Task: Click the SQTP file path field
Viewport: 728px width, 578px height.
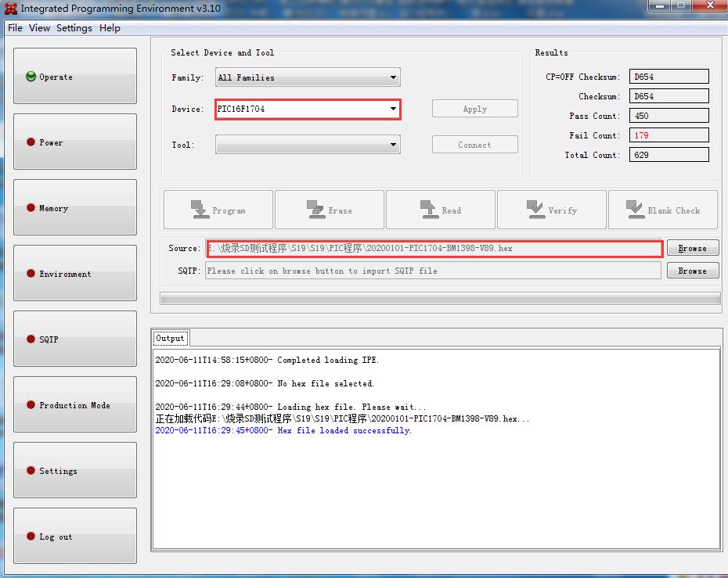Action: pos(433,271)
